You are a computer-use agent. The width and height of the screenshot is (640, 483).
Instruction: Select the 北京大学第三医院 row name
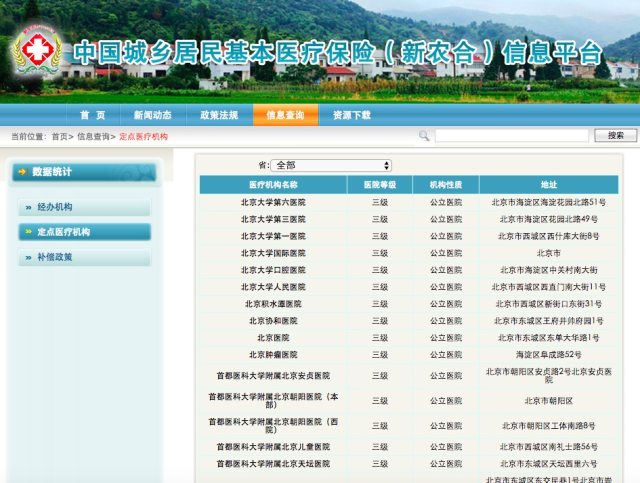(273, 219)
